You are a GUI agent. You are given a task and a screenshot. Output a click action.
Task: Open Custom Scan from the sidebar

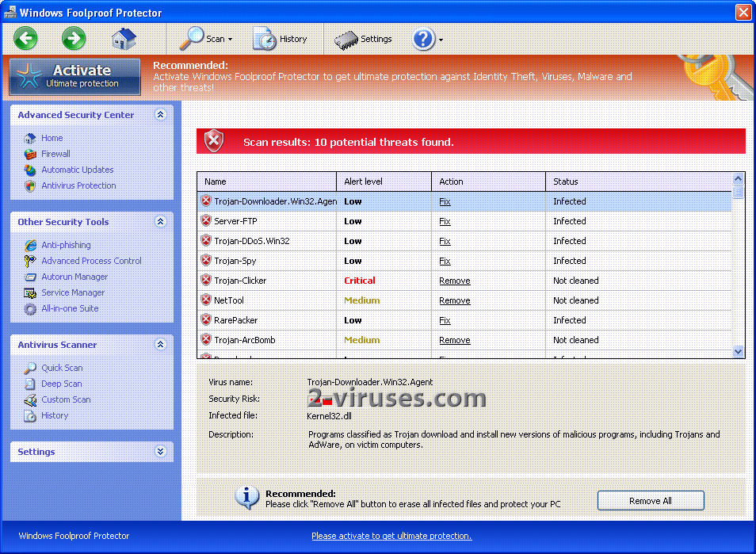[66, 399]
